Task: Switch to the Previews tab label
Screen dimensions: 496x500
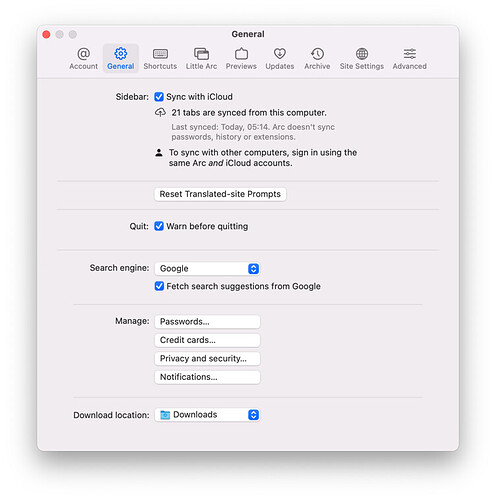Action: tap(241, 66)
